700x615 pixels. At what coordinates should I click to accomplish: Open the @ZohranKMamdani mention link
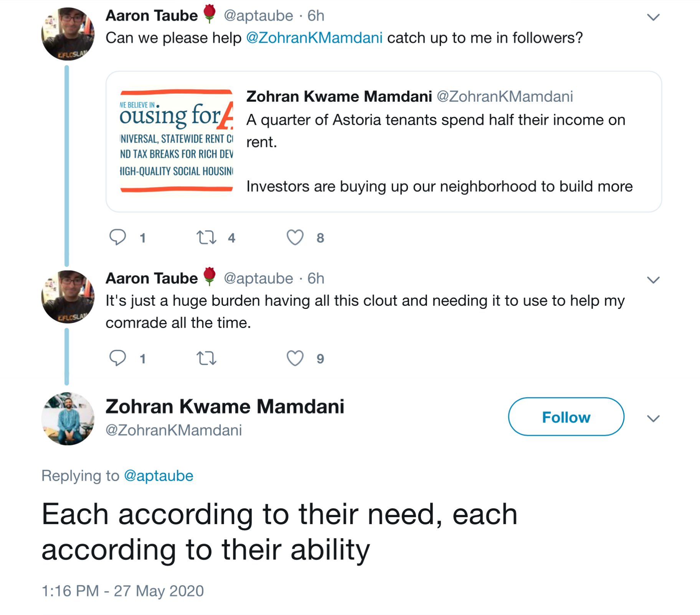pyautogui.click(x=314, y=38)
